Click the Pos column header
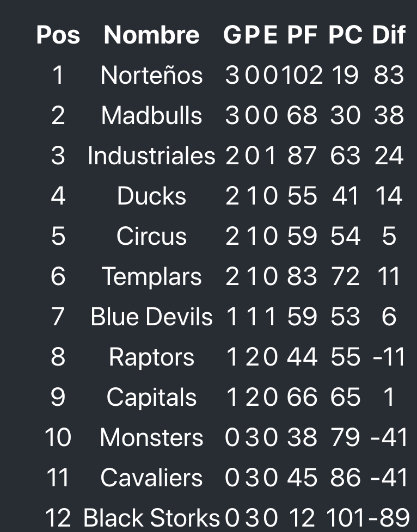This screenshot has height=532, width=417. tap(58, 35)
